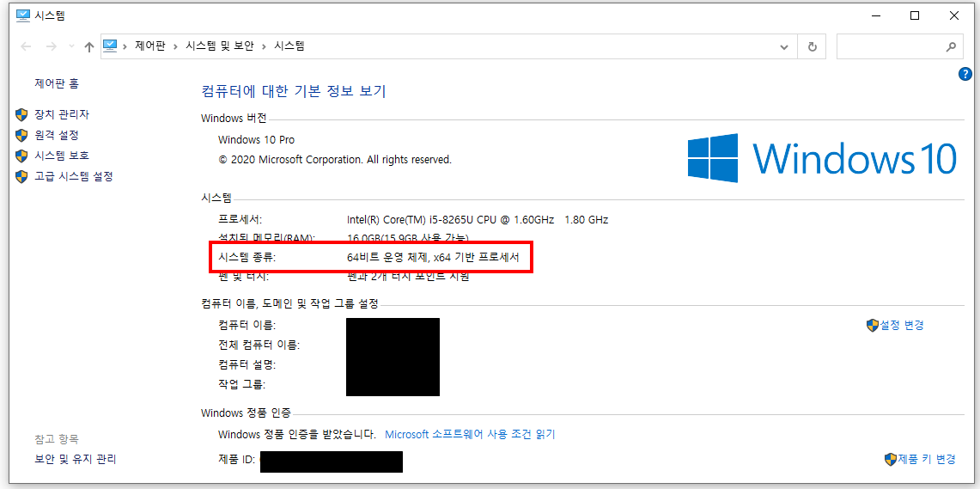Expand the chevron before 제어판
Viewport: 980px width, 489px height.
(x=125, y=46)
